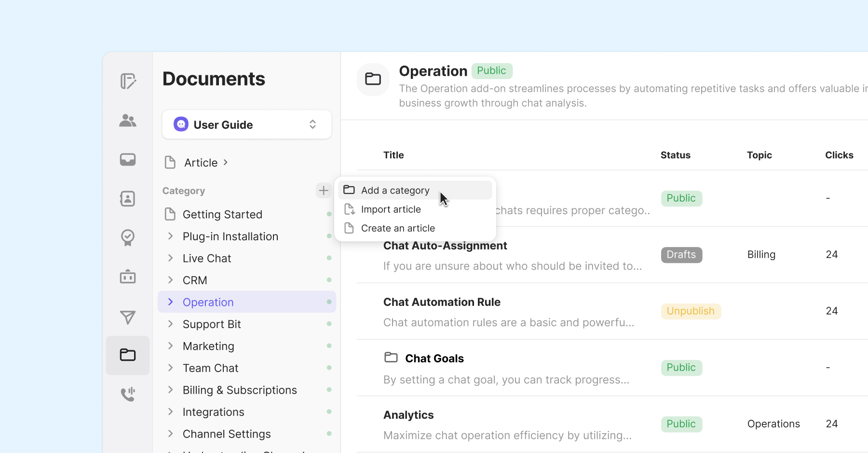
Task: Choose Add a category from menu
Action: pos(395,191)
